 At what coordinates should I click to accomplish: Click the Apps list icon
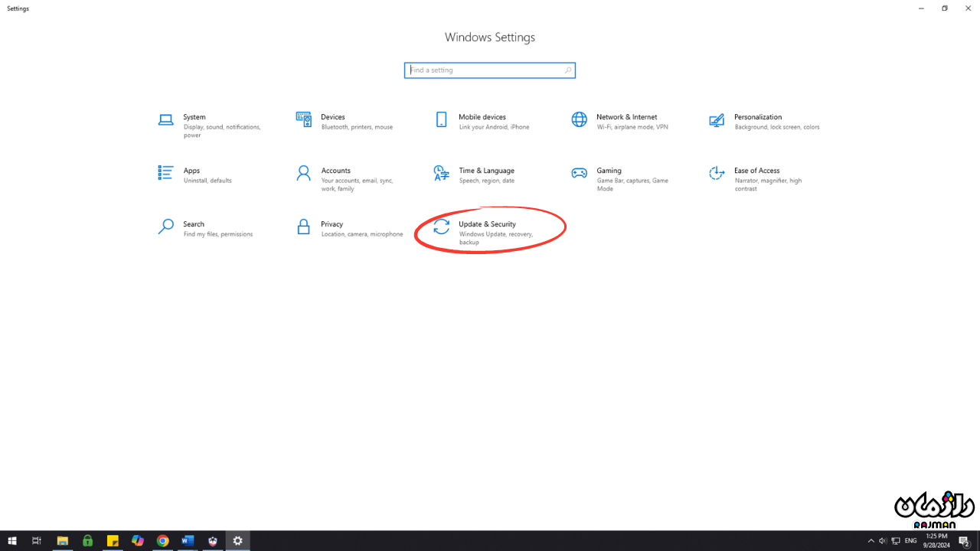click(165, 173)
